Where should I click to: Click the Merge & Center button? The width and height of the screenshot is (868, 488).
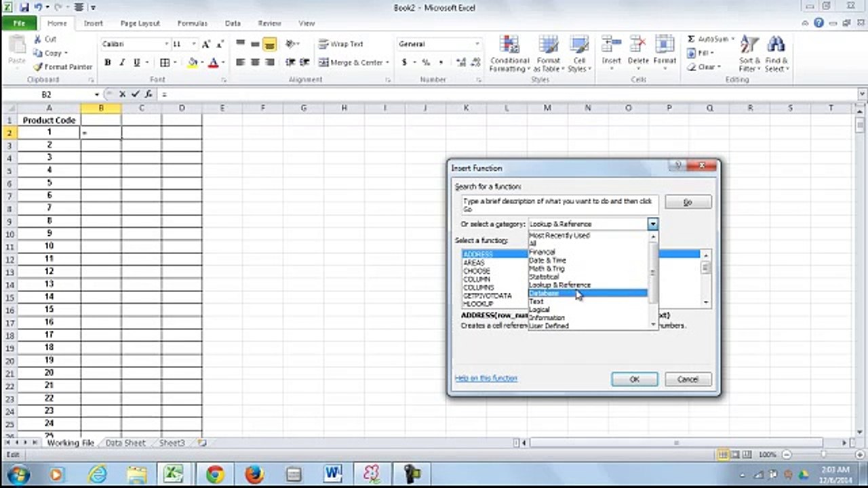(354, 62)
